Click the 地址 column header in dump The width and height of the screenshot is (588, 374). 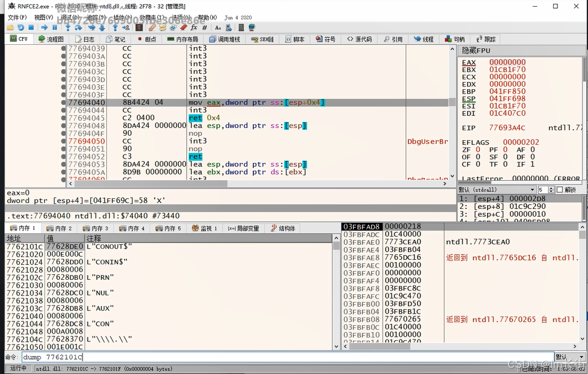pyautogui.click(x=25, y=238)
